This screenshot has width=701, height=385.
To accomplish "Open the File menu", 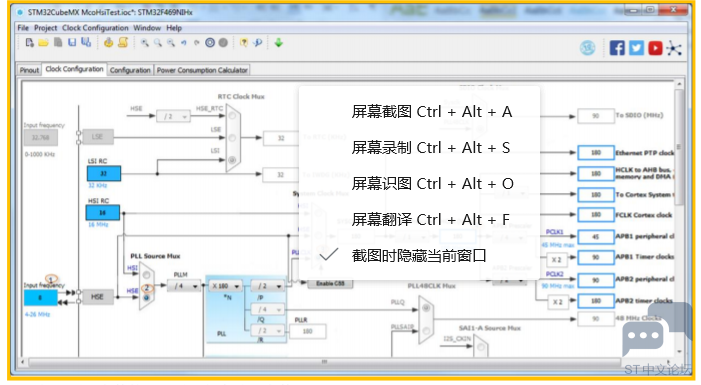I will point(23,28).
